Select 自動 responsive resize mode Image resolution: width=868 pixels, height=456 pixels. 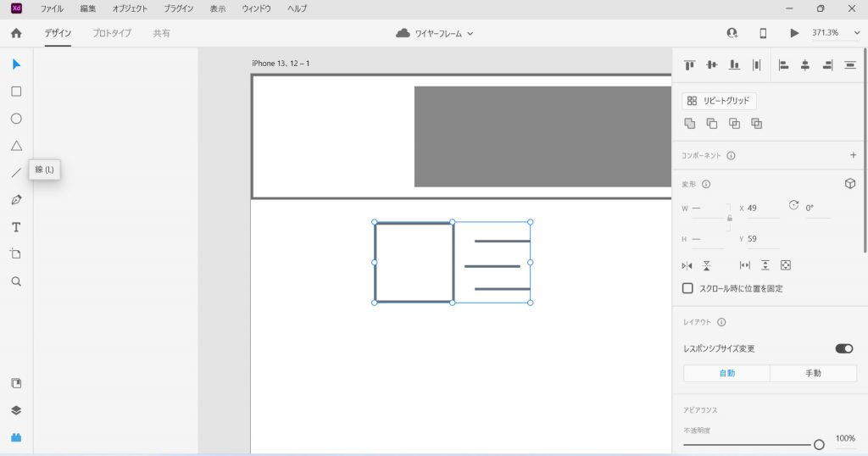tap(726, 373)
